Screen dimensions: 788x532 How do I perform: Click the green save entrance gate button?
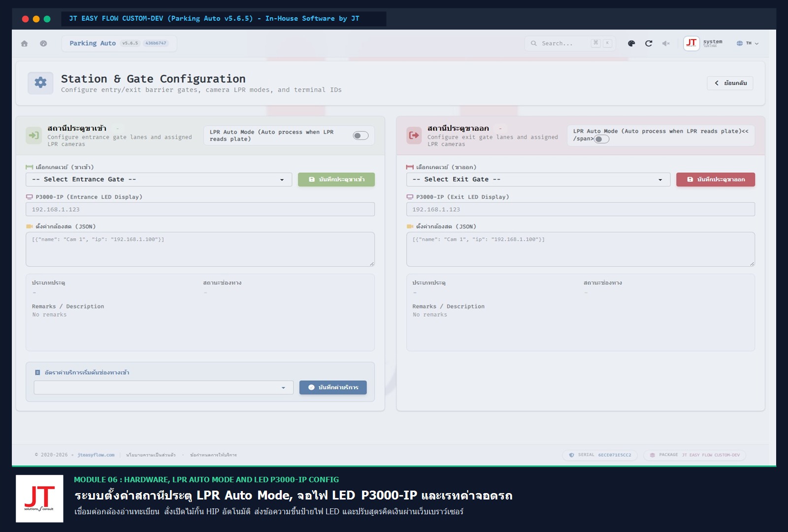point(336,179)
